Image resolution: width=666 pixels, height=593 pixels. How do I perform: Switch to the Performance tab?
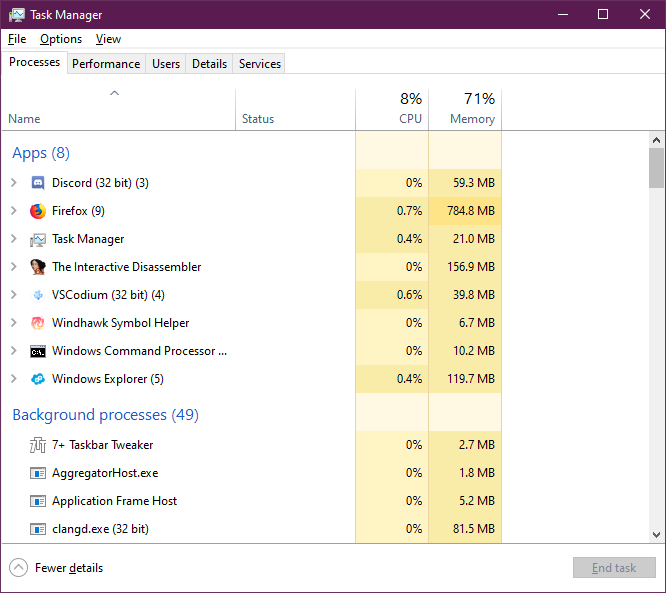[x=106, y=64]
